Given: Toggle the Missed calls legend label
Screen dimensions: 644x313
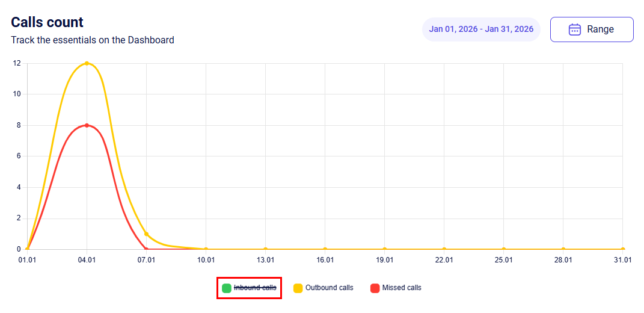Looking at the screenshot, I should coord(402,288).
